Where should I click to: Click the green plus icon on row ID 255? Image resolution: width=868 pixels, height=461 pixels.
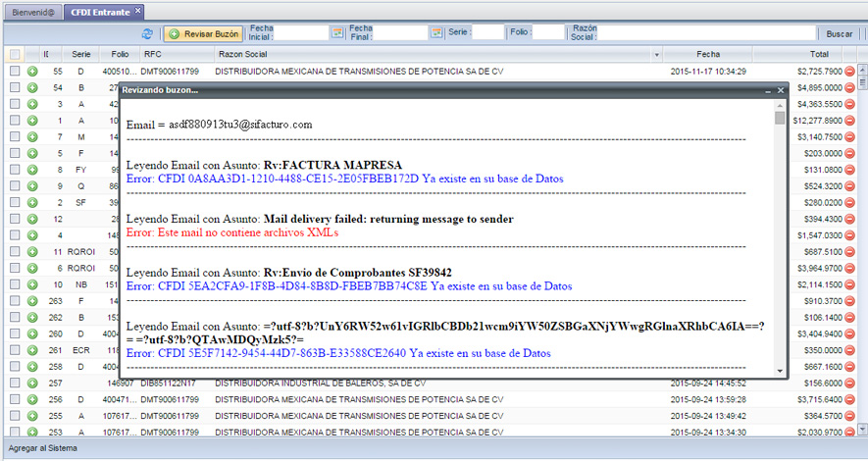click(x=32, y=416)
